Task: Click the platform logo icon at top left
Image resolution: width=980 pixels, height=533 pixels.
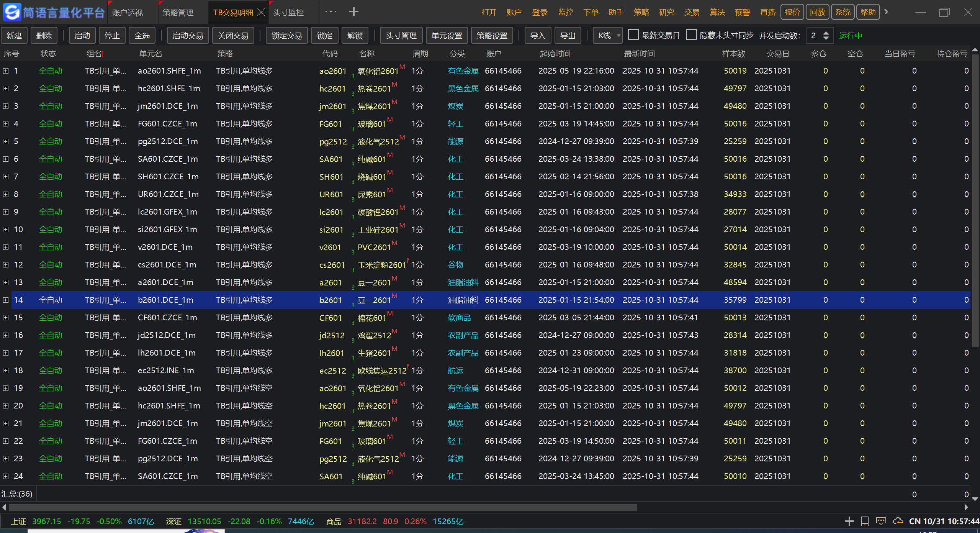Action: [x=11, y=12]
